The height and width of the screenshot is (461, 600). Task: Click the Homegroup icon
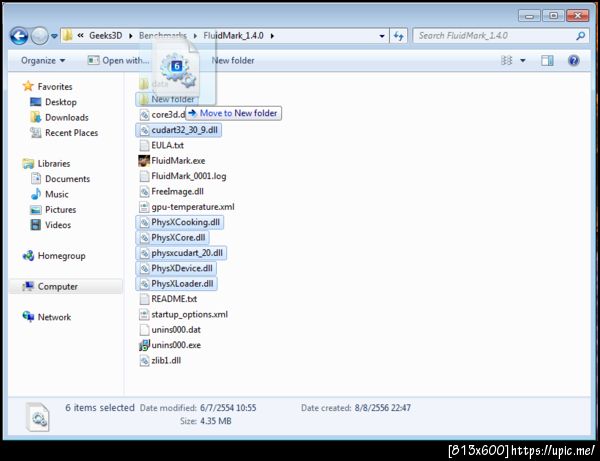[28, 256]
